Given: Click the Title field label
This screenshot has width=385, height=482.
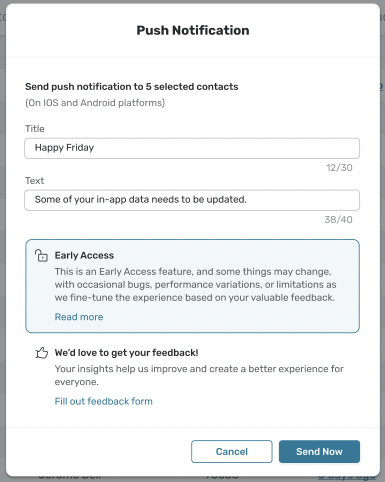Looking at the screenshot, I should (x=35, y=129).
